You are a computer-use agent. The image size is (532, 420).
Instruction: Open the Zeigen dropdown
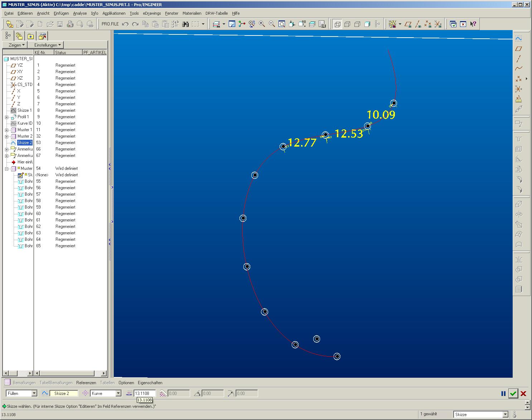(15, 45)
